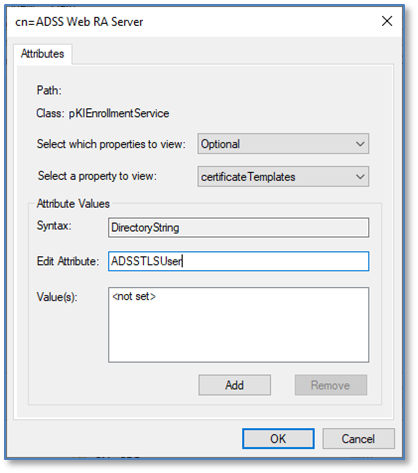Open the Optional properties dropdown
418x473 pixels.
[x=283, y=144]
